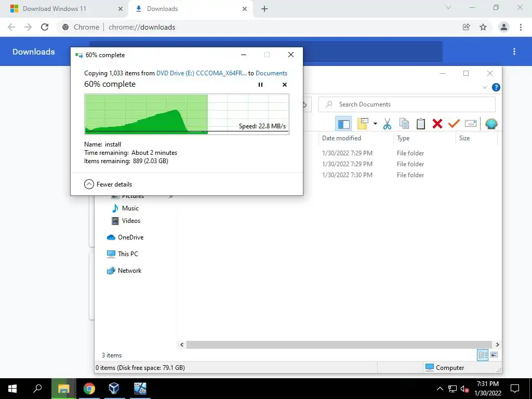Open the Chrome profile icon
Image resolution: width=532 pixels, height=399 pixels.
tap(504, 27)
